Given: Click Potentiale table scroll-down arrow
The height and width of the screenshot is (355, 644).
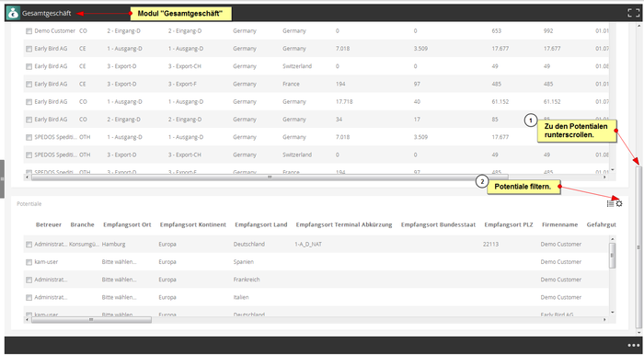Looking at the screenshot, I should coord(613,313).
